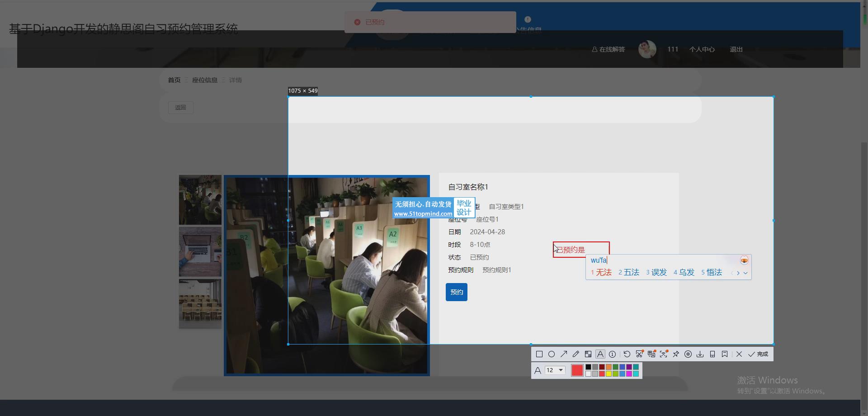868x416 pixels.
Task: Pick the orange color swatch
Action: click(609, 367)
